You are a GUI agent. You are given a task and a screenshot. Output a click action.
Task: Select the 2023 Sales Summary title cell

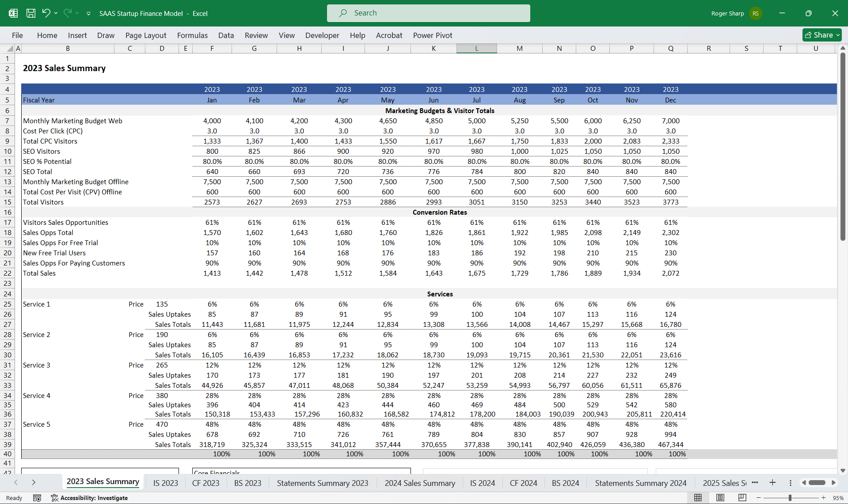[64, 68]
